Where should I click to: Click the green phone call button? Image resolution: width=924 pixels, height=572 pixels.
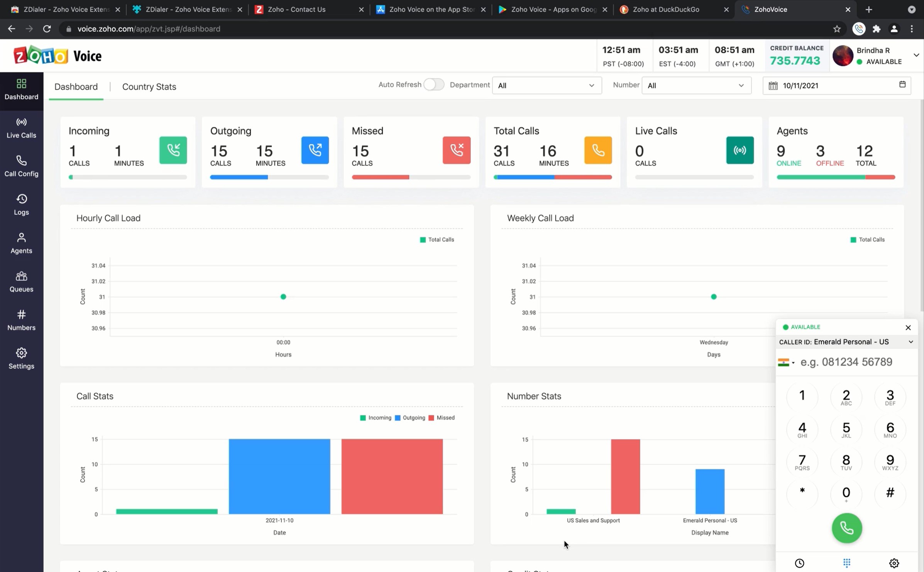click(846, 527)
